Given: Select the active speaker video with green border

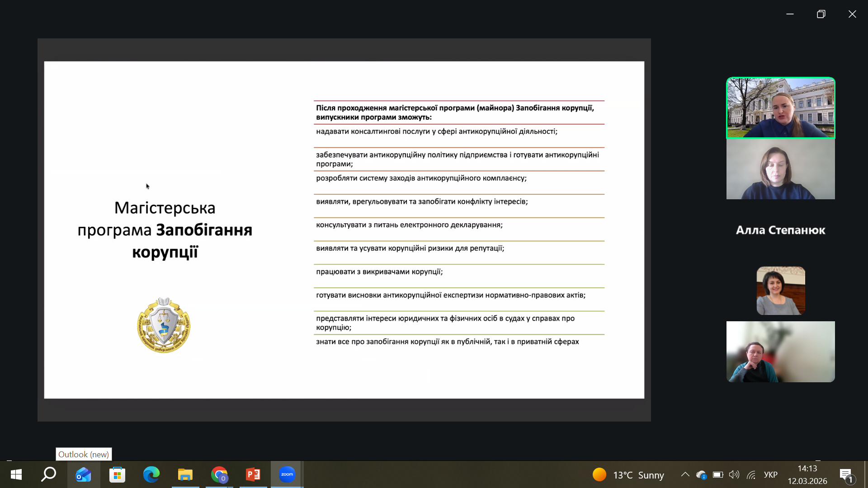Looking at the screenshot, I should (x=781, y=108).
